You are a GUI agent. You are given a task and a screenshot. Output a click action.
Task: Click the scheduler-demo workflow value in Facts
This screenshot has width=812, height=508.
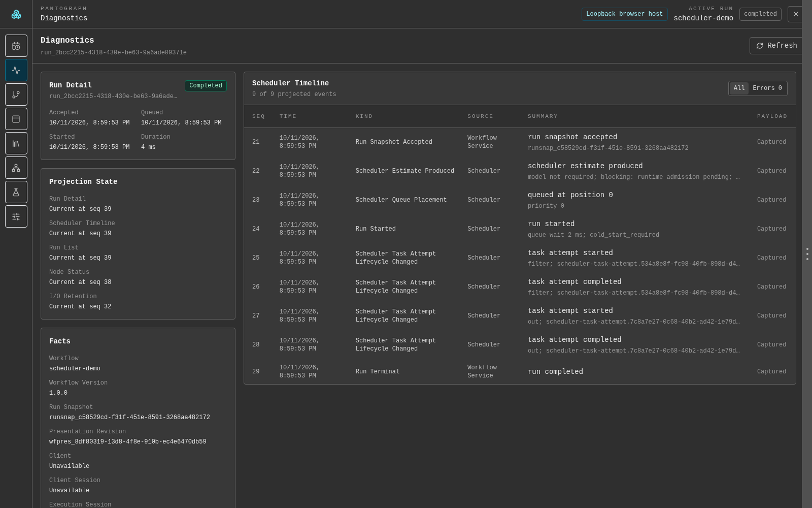tap(75, 369)
